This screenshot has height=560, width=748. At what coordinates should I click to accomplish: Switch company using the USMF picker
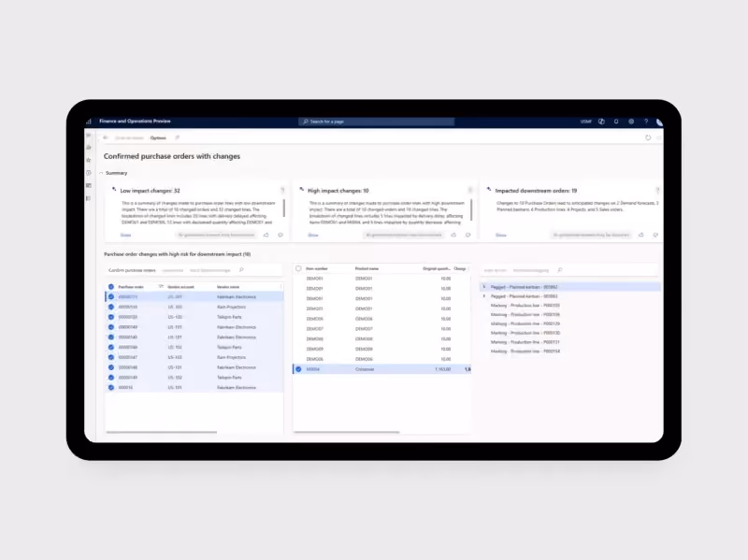[x=586, y=122]
